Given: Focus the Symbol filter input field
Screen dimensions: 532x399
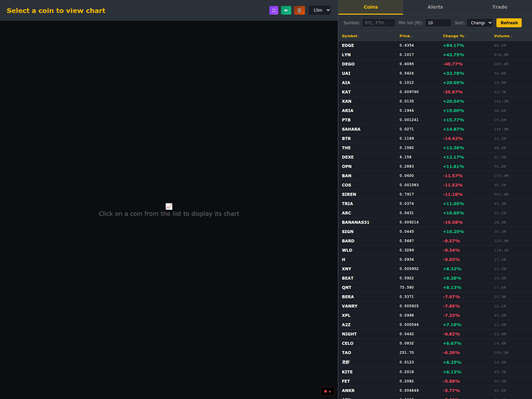Looking at the screenshot, I should click(x=378, y=23).
